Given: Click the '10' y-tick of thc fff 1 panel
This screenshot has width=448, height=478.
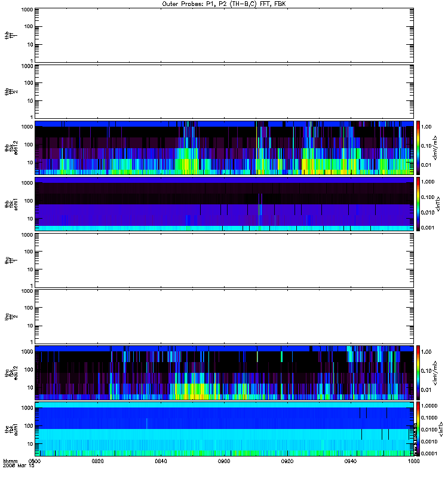Looking at the screenshot, I should (30, 269).
